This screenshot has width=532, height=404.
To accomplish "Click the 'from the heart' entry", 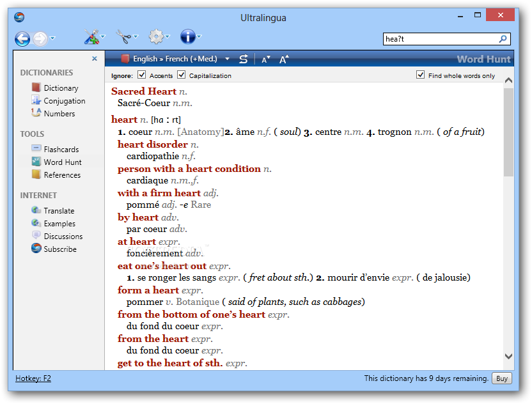I will [x=153, y=339].
